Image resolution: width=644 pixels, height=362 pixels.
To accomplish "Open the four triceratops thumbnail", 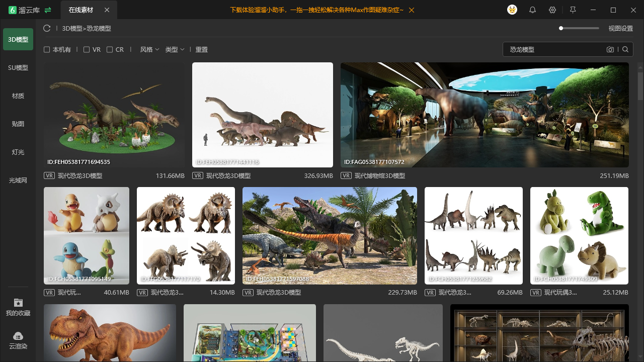I will pyautogui.click(x=186, y=236).
